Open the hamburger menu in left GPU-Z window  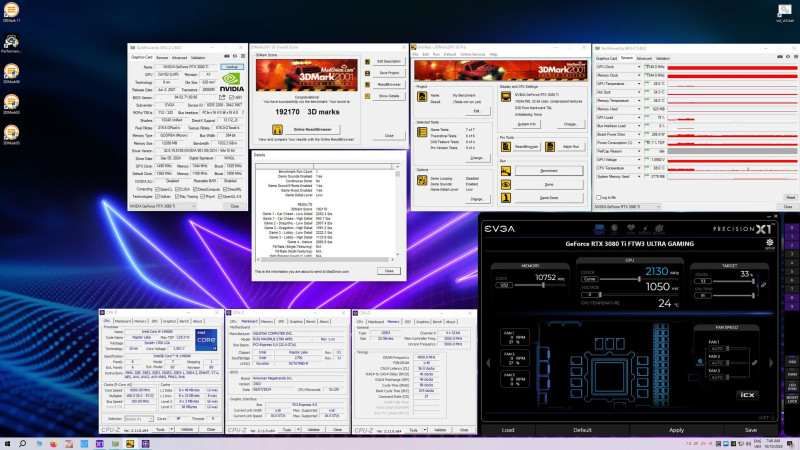tap(242, 56)
